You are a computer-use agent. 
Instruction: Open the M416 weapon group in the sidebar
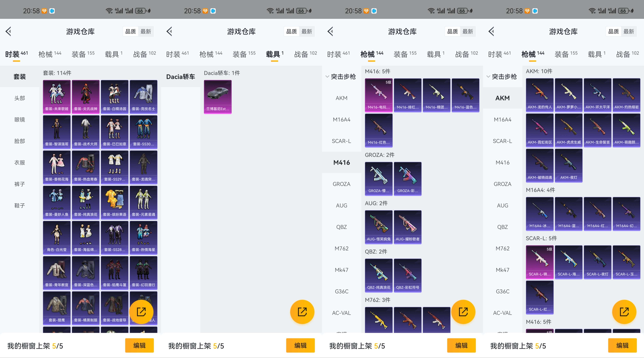341,162
